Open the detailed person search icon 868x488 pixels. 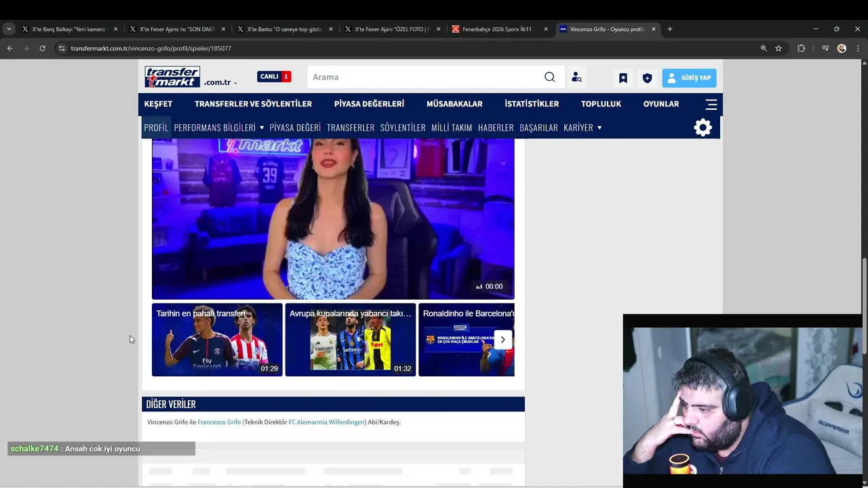[576, 77]
